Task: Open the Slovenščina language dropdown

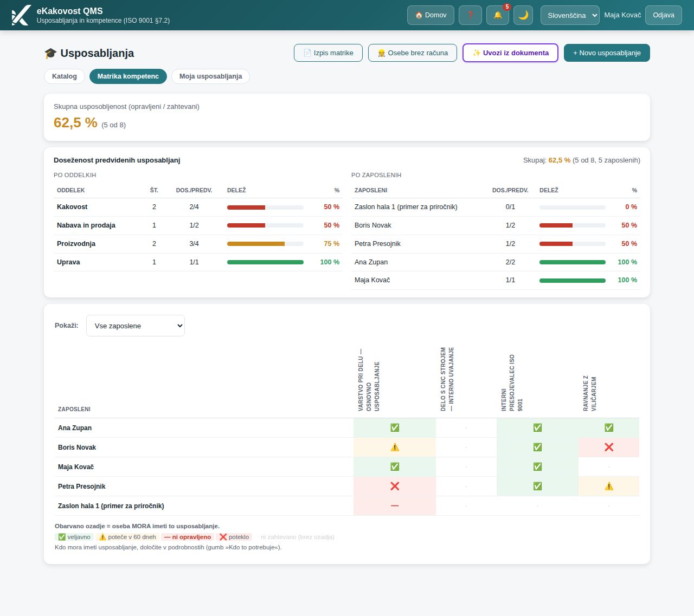Action: coord(570,15)
